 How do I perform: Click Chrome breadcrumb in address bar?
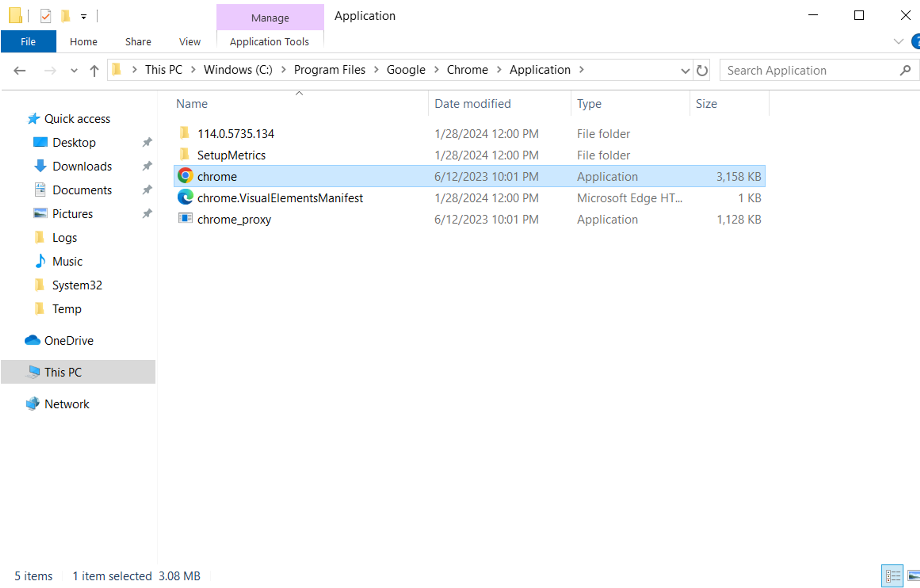click(x=467, y=70)
